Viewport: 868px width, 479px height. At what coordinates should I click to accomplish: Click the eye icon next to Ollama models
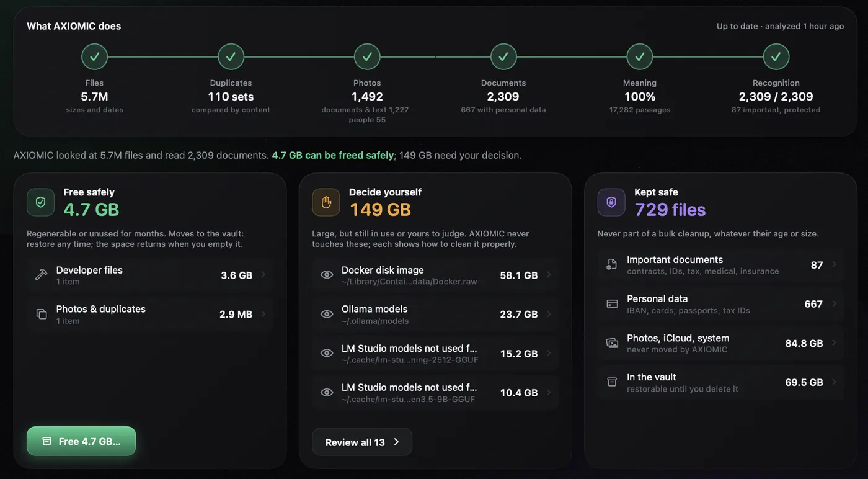[x=327, y=314]
